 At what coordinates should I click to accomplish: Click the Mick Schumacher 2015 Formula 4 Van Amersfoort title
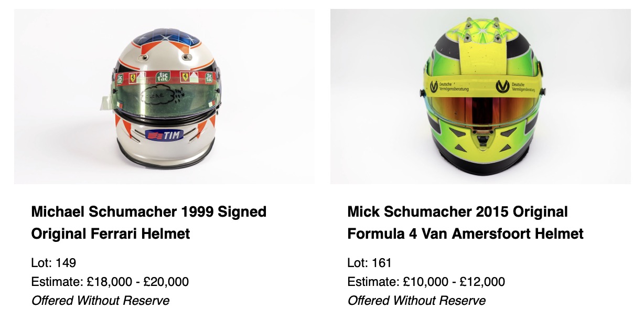click(x=465, y=222)
